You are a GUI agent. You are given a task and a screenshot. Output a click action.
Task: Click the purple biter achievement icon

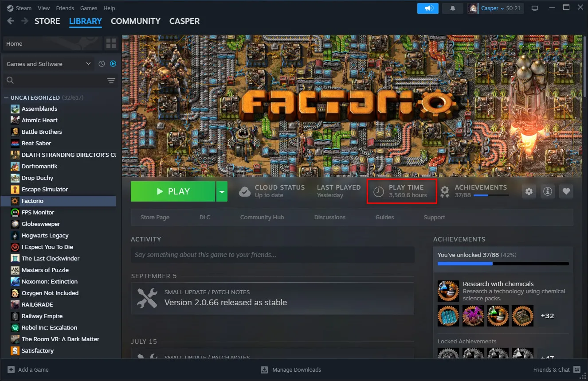pyautogui.click(x=473, y=316)
